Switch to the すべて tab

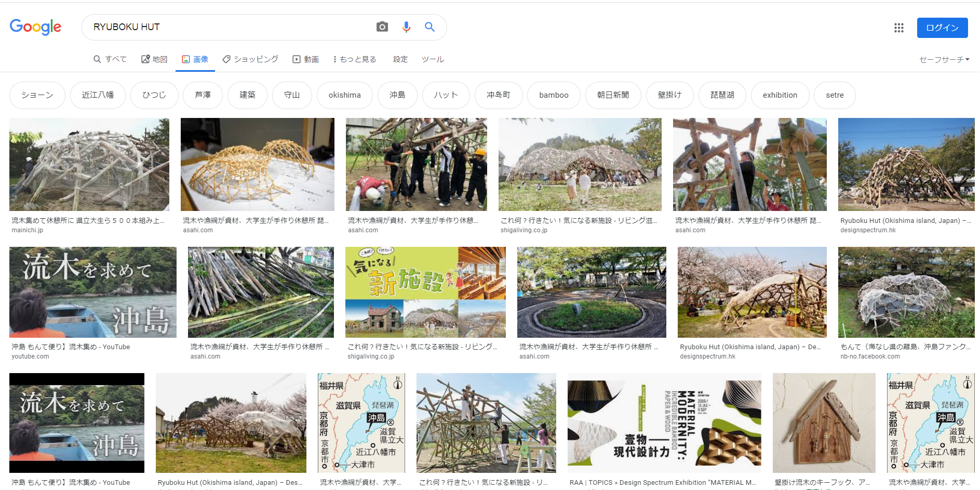click(110, 59)
